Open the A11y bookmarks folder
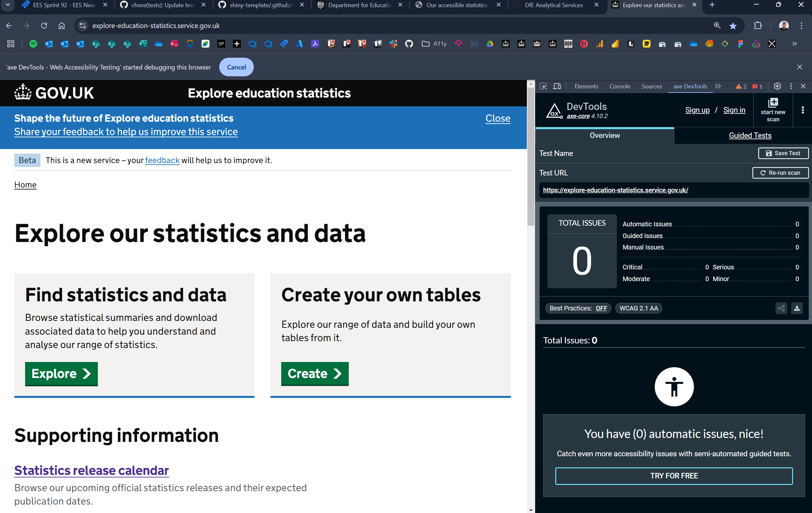 [x=434, y=44]
